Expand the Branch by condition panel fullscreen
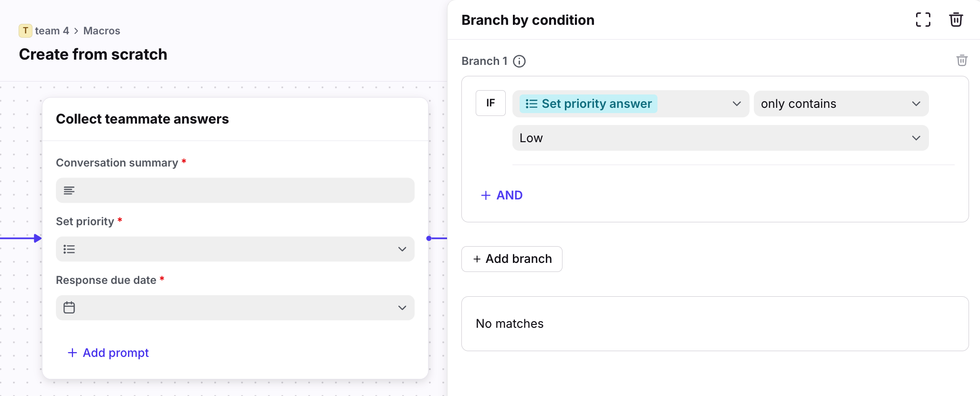 click(x=923, y=20)
